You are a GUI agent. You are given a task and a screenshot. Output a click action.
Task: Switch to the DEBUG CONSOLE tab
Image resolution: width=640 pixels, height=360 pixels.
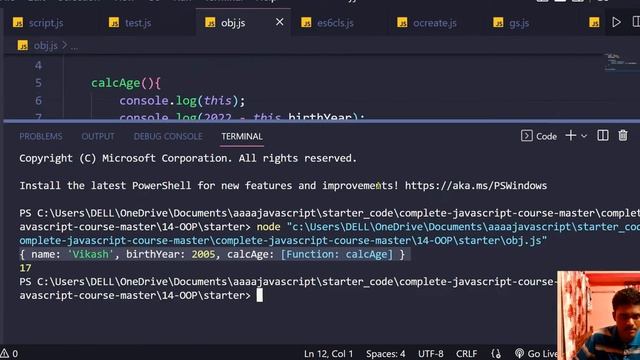[168, 136]
